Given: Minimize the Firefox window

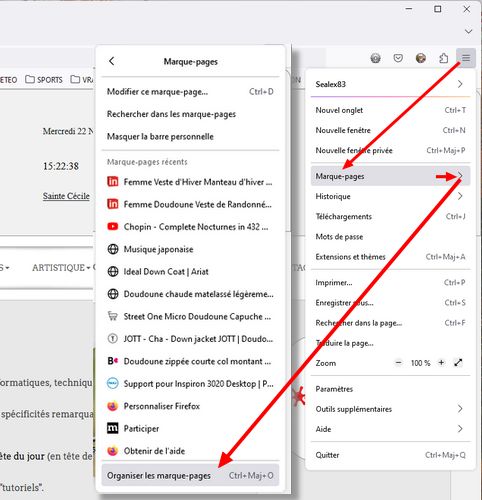Looking at the screenshot, I should click(x=409, y=9).
